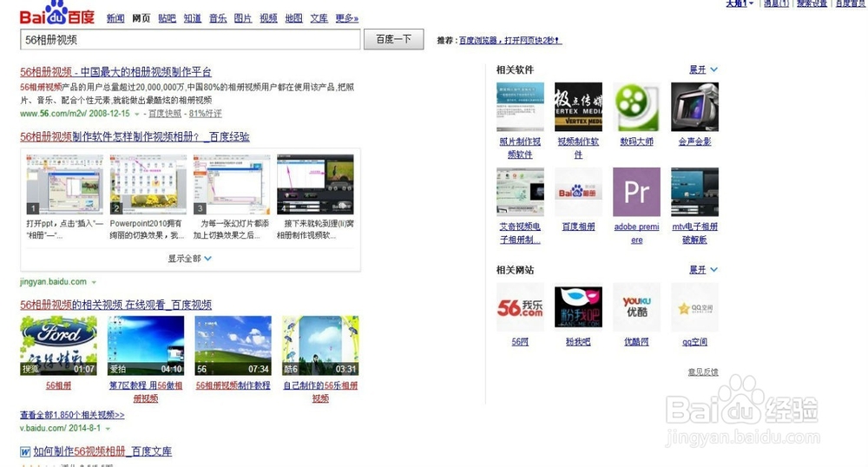The image size is (868, 467).
Task: Open the QQ空间 site icon
Action: pyautogui.click(x=694, y=307)
